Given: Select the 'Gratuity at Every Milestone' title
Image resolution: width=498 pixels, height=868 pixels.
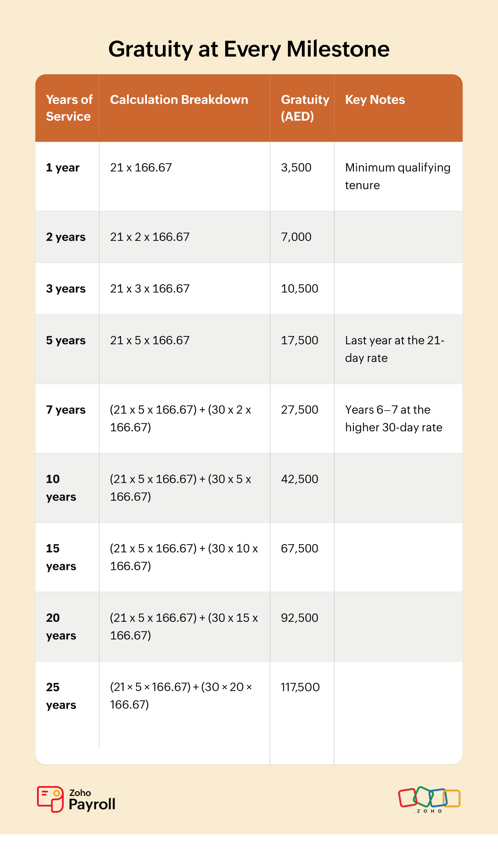Looking at the screenshot, I should tap(249, 49).
